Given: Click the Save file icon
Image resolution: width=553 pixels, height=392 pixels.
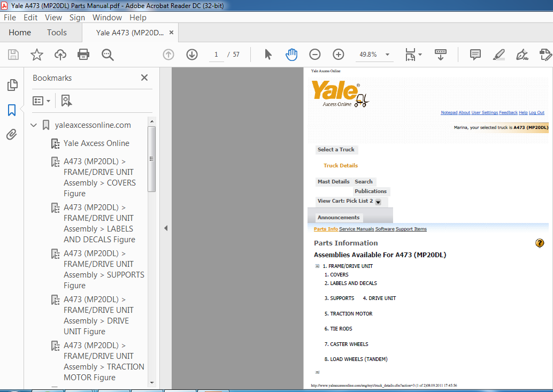Looking at the screenshot, I should pos(13,55).
